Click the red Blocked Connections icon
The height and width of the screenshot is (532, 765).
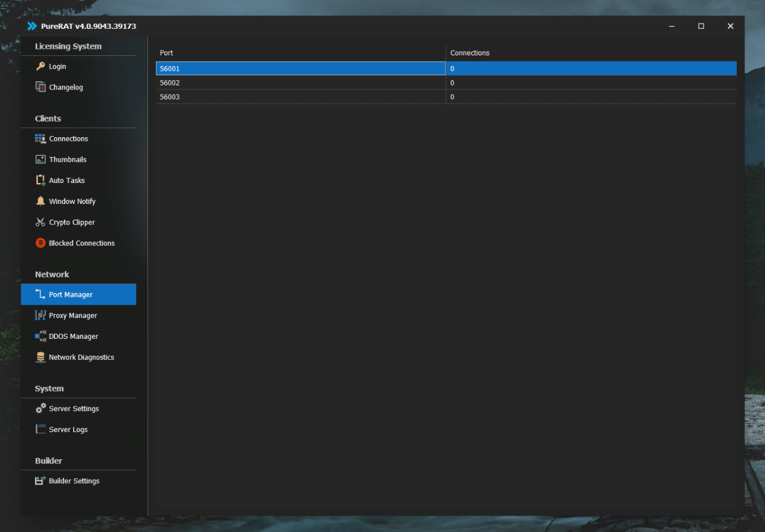coord(40,243)
